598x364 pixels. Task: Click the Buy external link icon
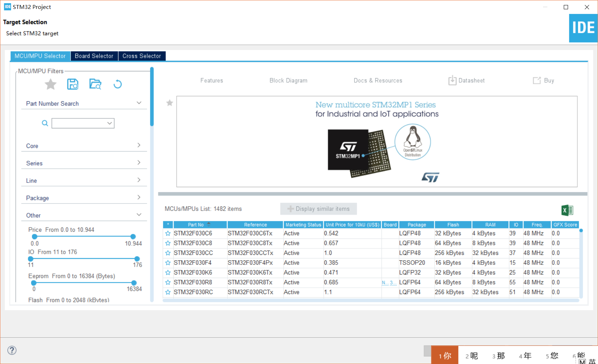(x=537, y=80)
